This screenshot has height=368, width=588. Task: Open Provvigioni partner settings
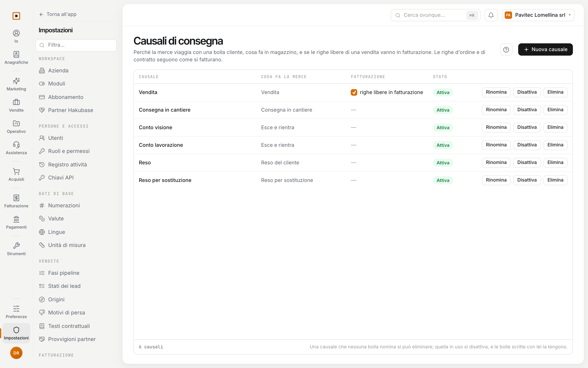[76, 339]
